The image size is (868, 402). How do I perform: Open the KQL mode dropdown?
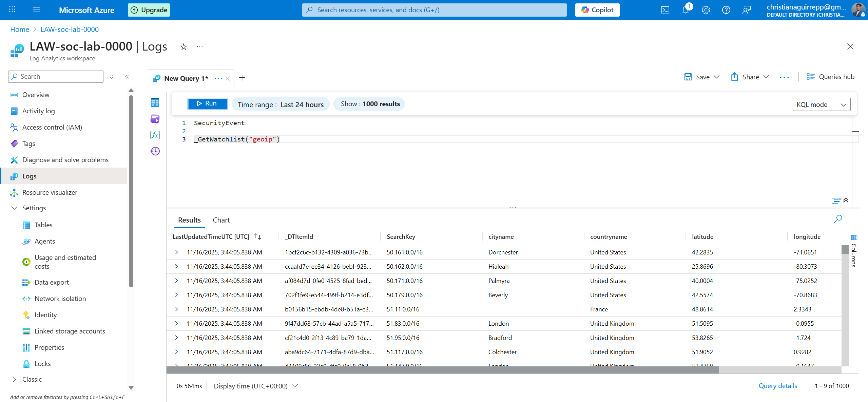821,104
